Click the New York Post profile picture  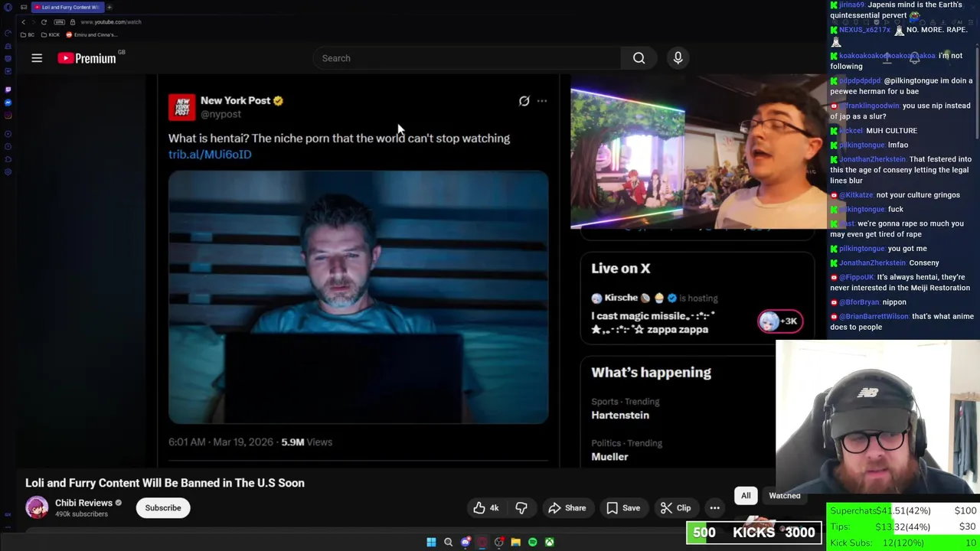click(x=181, y=107)
